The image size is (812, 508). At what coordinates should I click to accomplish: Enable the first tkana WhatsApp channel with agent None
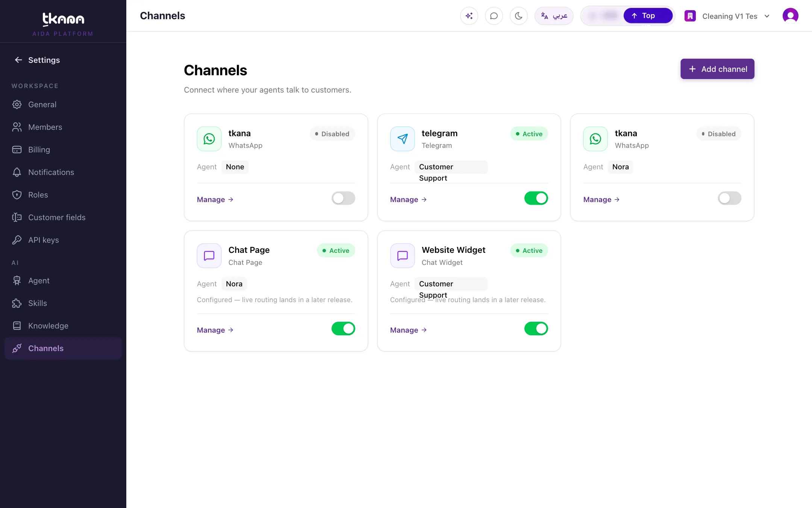coord(343,198)
